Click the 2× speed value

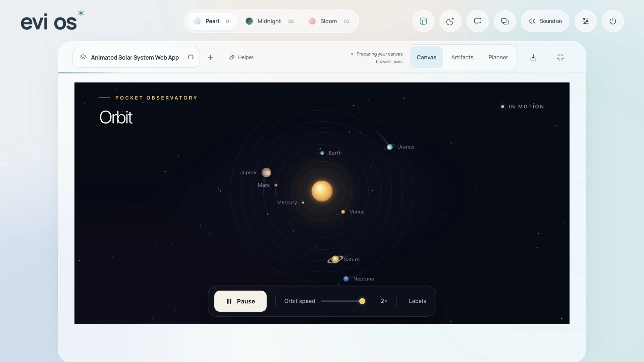point(384,301)
